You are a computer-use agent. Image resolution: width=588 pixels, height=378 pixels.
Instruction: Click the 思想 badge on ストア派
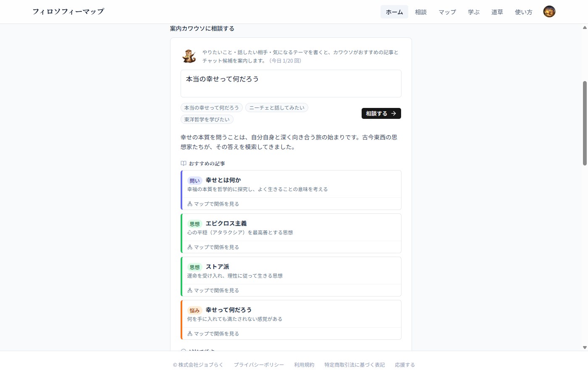click(195, 267)
